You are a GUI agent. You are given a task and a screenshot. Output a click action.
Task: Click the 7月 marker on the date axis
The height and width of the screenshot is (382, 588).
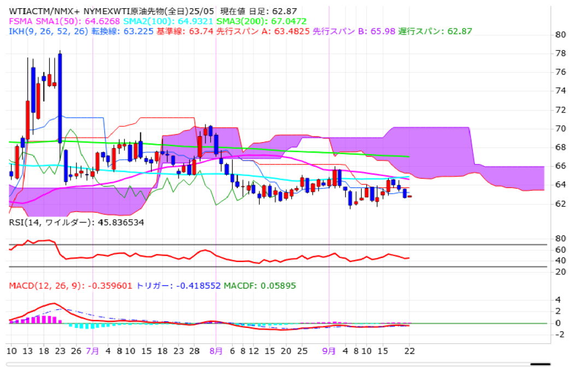pyautogui.click(x=93, y=350)
